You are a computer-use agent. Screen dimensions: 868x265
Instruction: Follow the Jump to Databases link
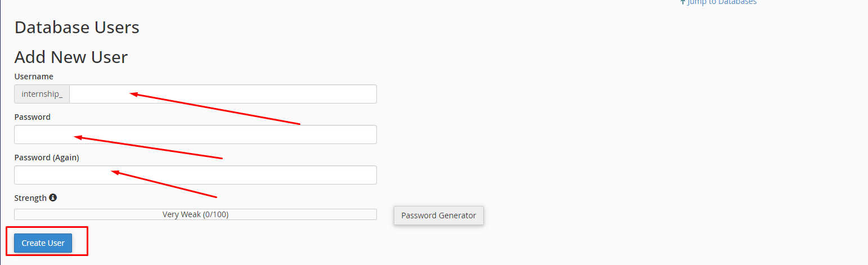tap(722, 2)
